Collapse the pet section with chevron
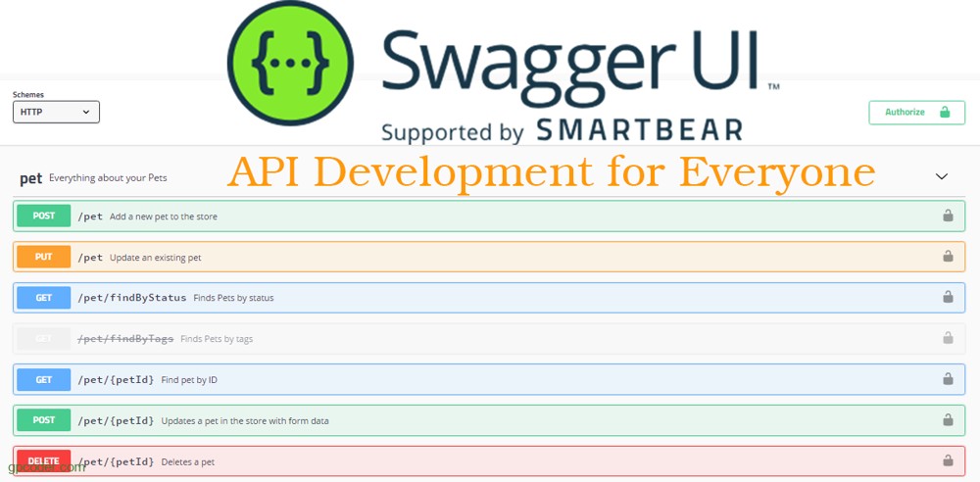The height and width of the screenshot is (482, 980). click(x=941, y=177)
